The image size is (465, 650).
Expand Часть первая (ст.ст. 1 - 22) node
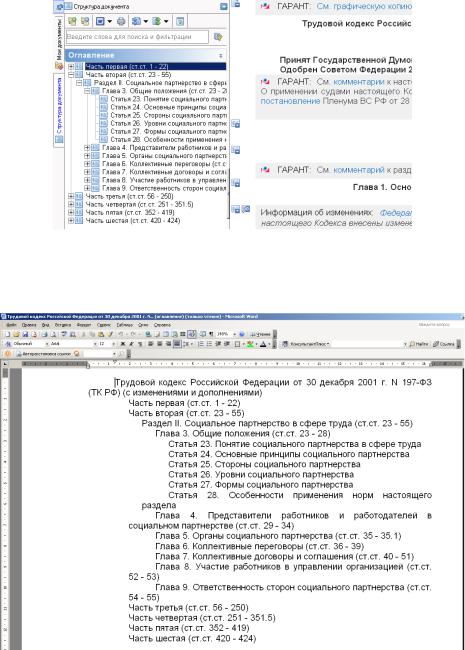(x=71, y=66)
